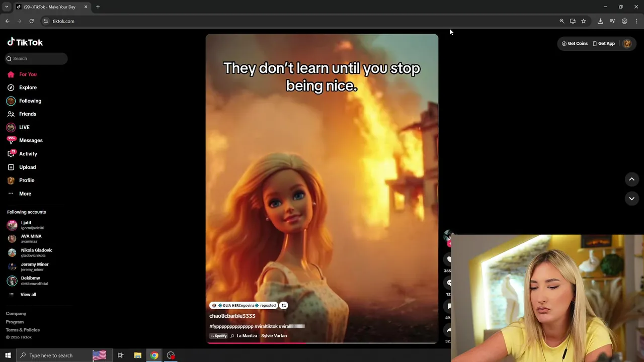Bookmark this page with the star icon
Screen dimensions: 644x362
(584, 21)
